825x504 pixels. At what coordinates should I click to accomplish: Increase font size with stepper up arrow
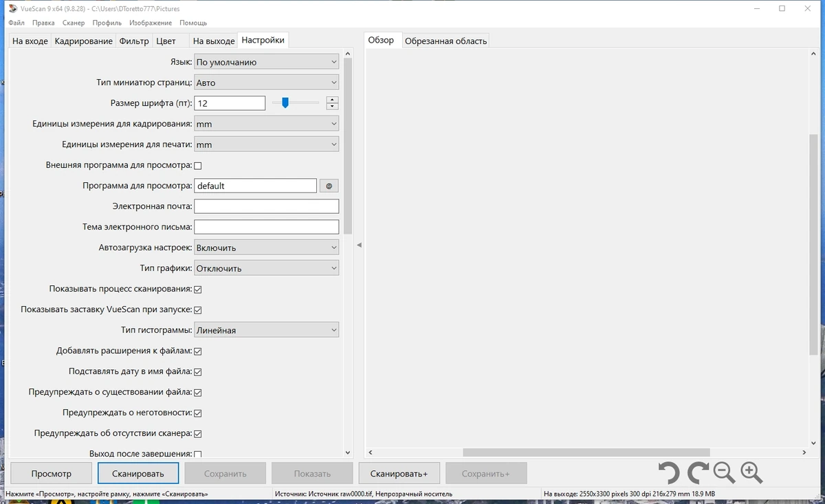point(333,100)
